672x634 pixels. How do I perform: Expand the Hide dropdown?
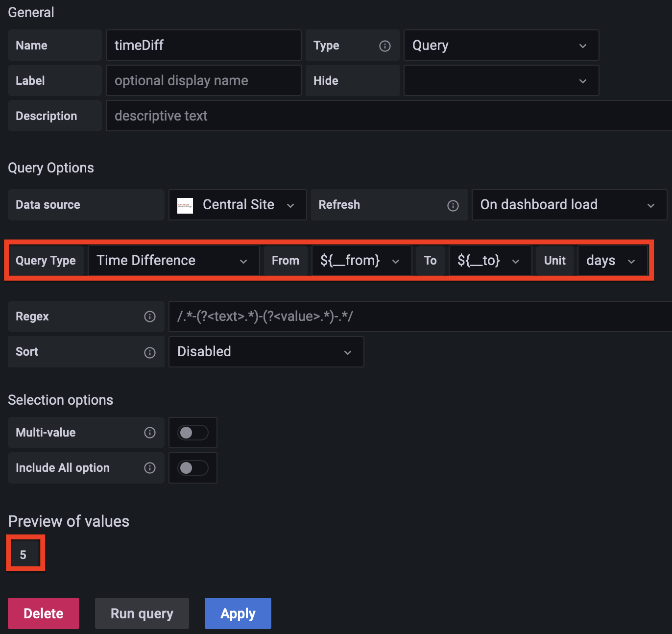[x=501, y=81]
